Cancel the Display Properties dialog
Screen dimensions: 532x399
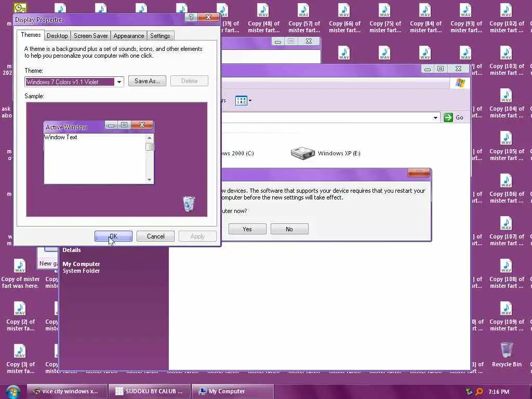click(155, 236)
